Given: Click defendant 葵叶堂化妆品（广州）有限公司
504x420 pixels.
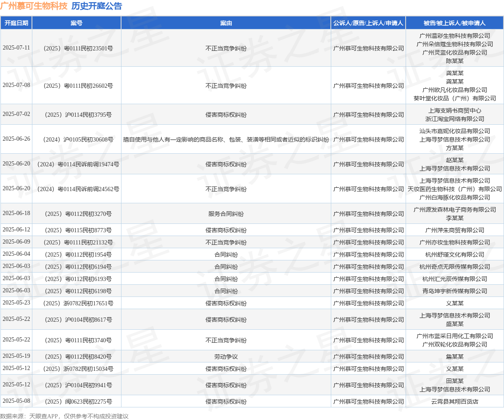Looking at the screenshot, I should (x=455, y=98).
